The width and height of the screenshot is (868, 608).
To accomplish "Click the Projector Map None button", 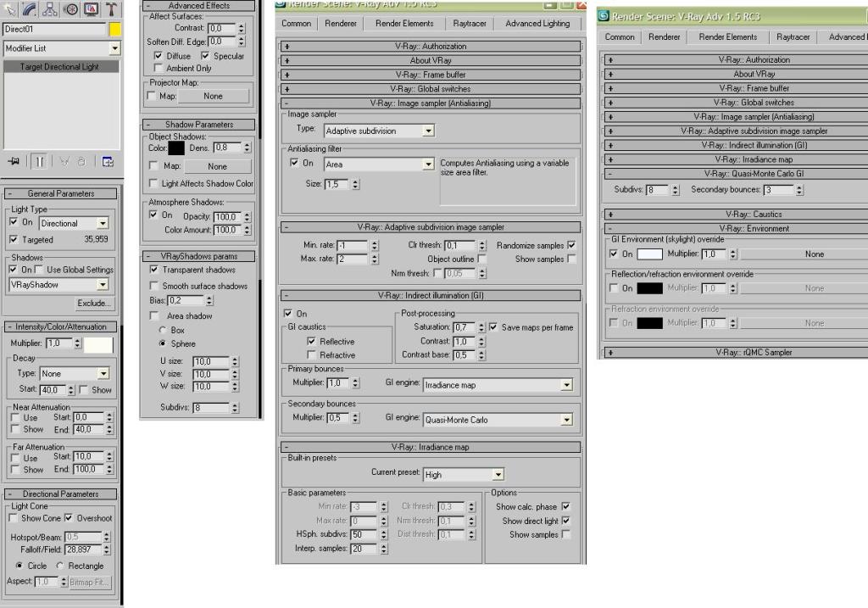I will coord(213,96).
